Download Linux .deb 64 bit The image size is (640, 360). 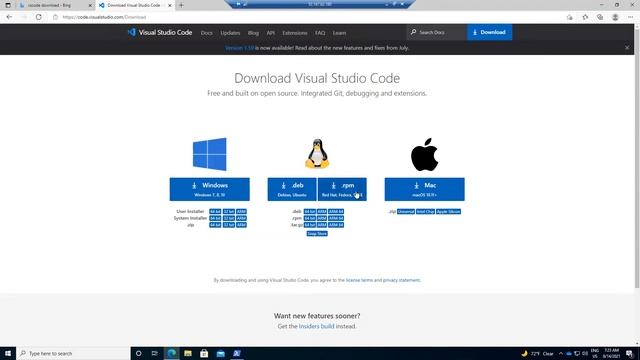point(310,211)
